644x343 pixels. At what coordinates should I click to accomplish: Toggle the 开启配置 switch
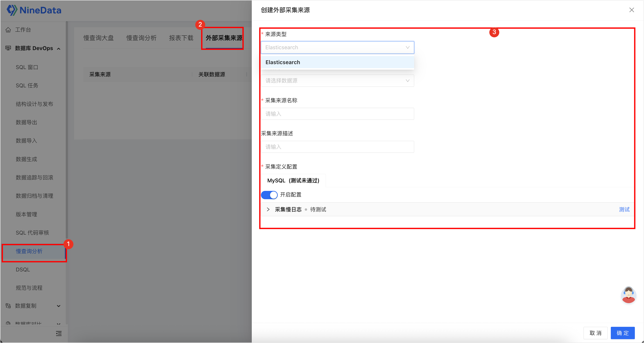click(269, 195)
